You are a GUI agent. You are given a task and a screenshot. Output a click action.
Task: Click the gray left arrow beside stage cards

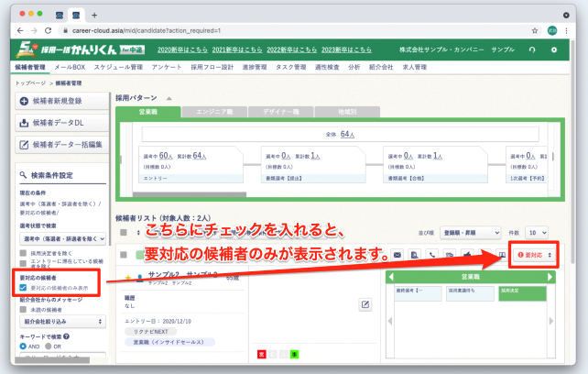390,321
